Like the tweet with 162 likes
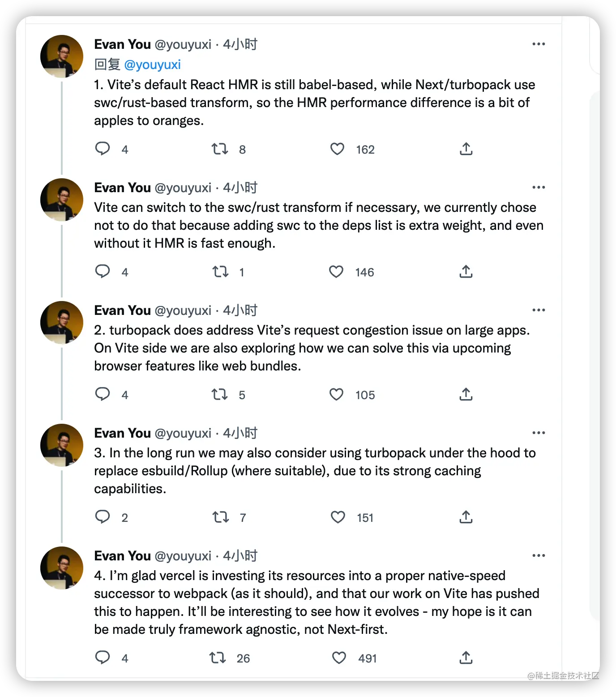 (x=338, y=149)
